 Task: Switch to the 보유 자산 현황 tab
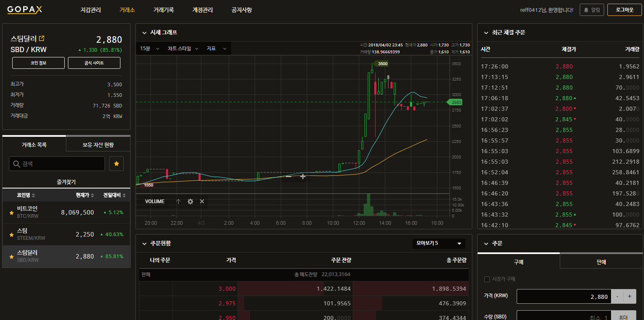click(98, 145)
